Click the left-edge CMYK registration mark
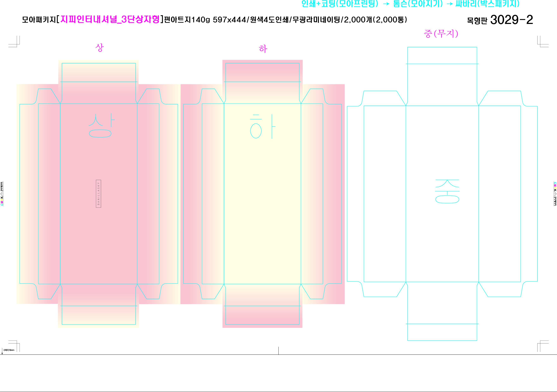 (2, 194)
